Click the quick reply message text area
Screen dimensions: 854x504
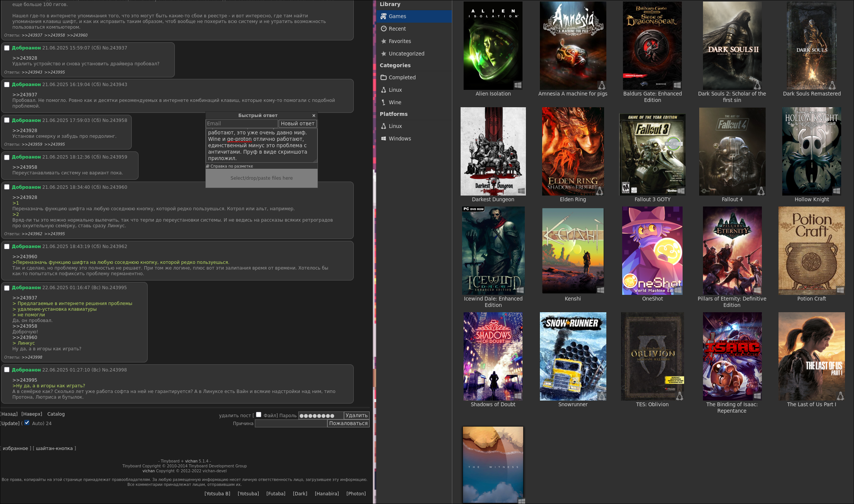261,145
